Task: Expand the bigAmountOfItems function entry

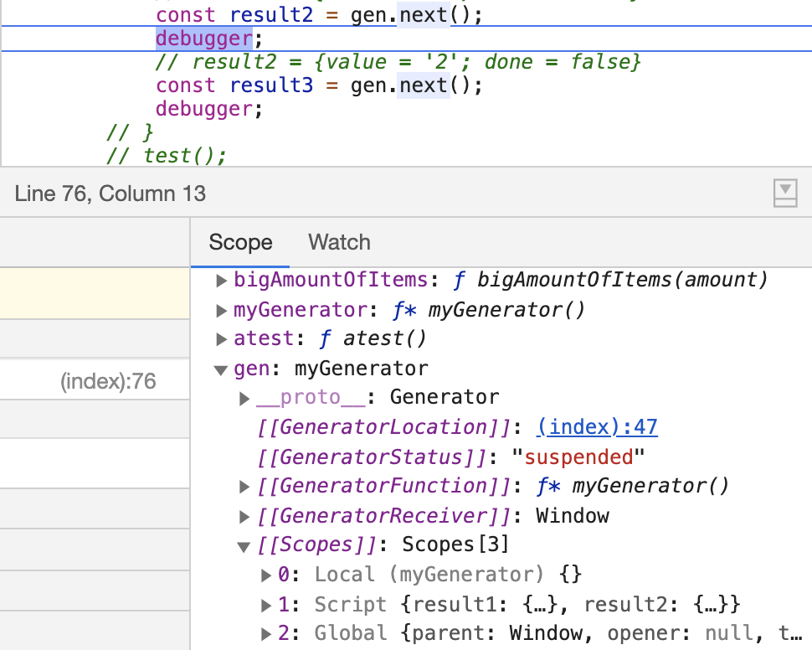Action: click(x=221, y=281)
